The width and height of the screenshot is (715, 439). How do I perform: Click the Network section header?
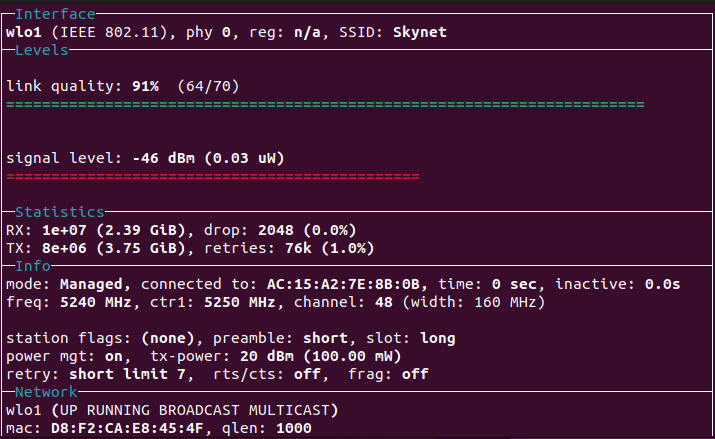click(48, 392)
